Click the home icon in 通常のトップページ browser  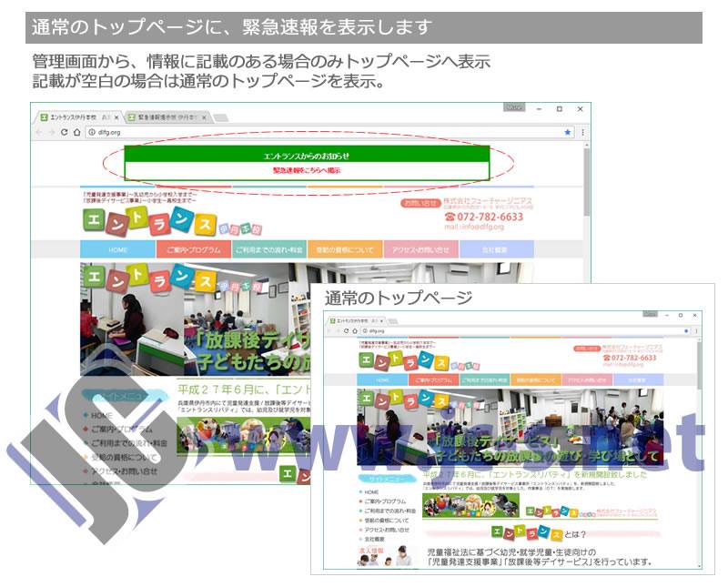pos(355,331)
